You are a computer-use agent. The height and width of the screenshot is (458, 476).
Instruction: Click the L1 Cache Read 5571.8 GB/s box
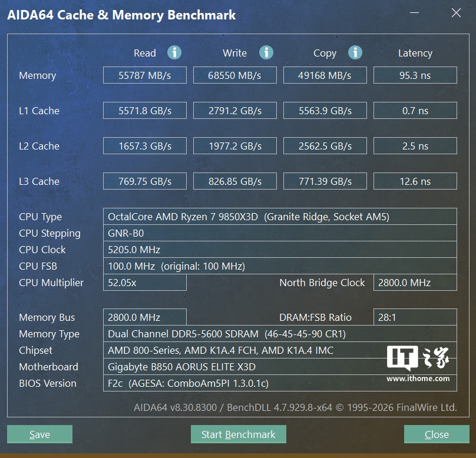click(145, 111)
